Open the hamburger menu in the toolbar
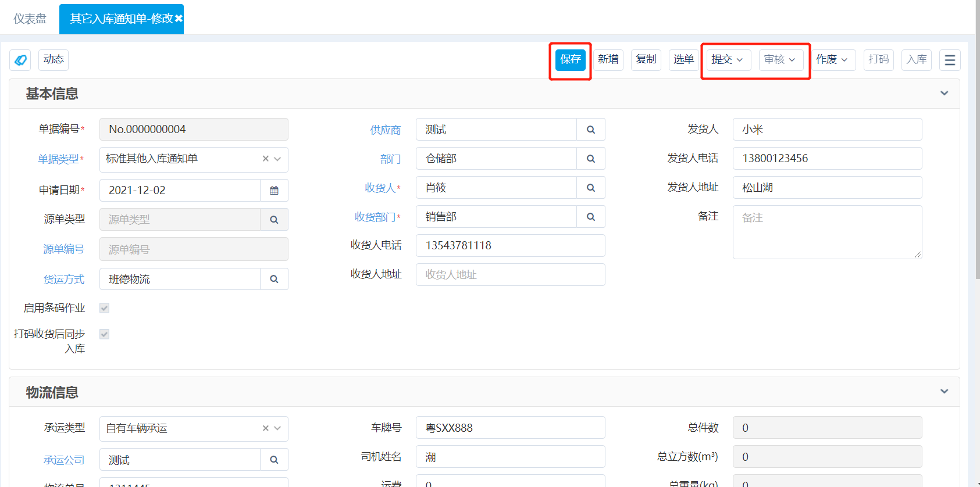Screen dimensions: 980x487 click(x=950, y=60)
